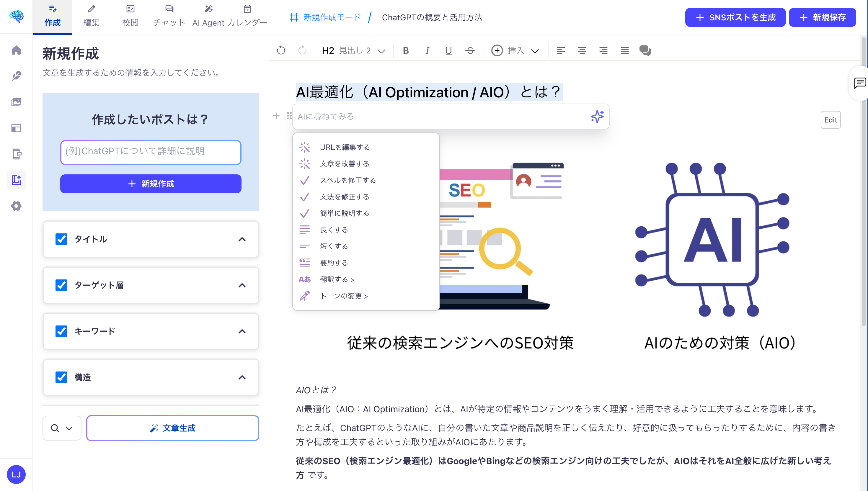Screen dimensions: 868x491
Task: Click the sparkle icon in the AI prompt field
Action: (596, 116)
